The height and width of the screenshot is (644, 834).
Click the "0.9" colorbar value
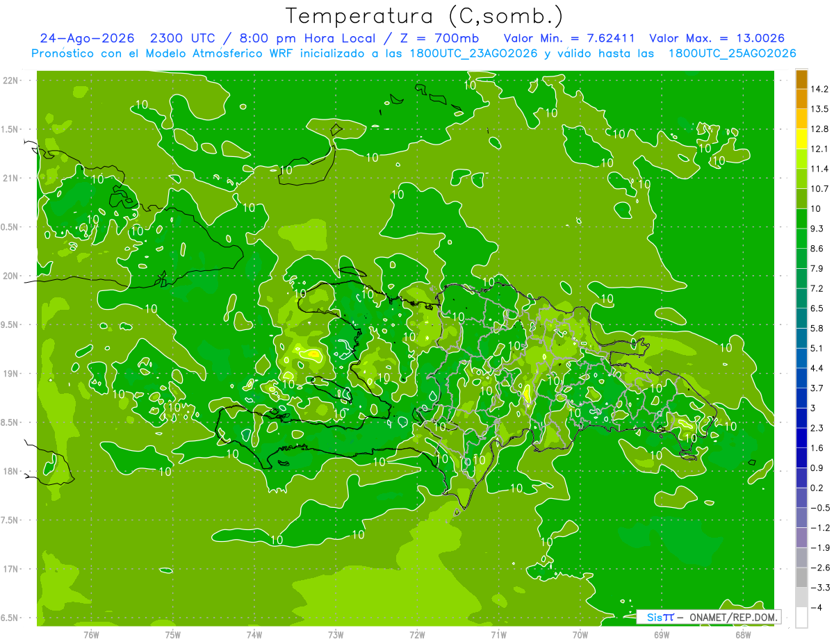(x=818, y=468)
